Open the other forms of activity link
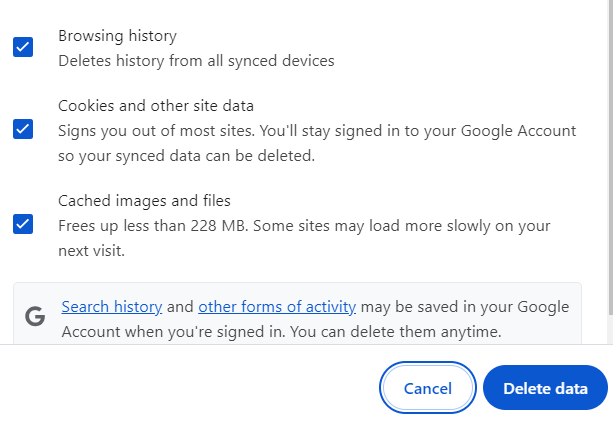The width and height of the screenshot is (613, 421). (277, 307)
